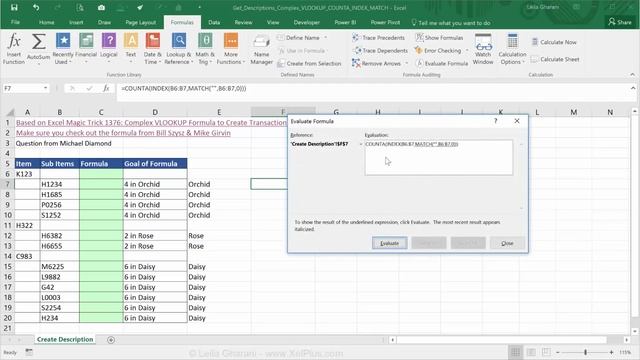640x360 pixels.
Task: Open the Name Manager
Action: point(261,50)
